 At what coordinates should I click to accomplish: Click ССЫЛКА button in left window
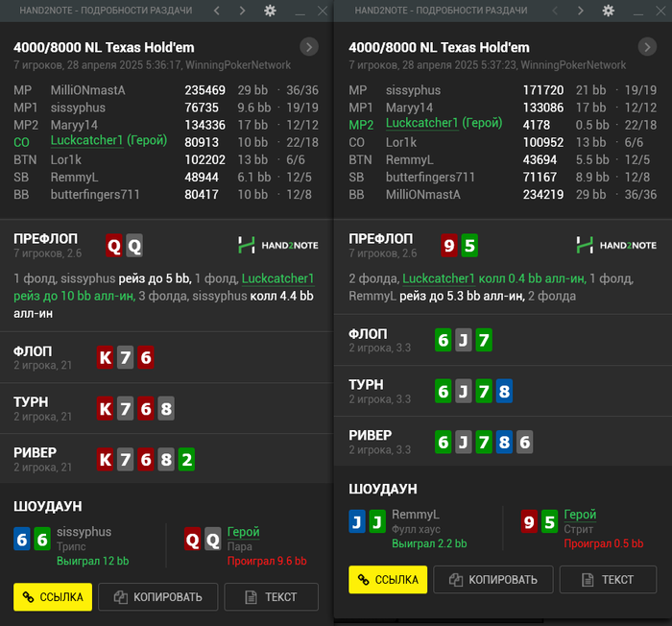point(53,597)
